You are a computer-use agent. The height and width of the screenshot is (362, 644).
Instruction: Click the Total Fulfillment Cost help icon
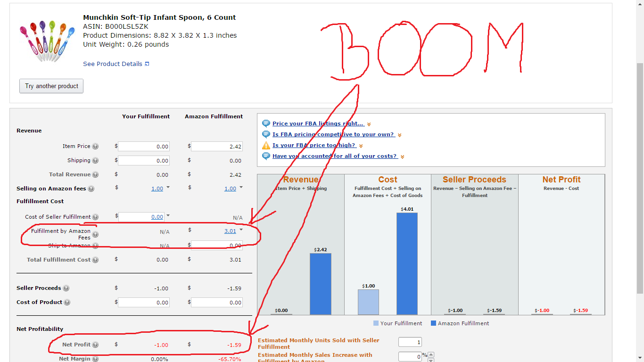tap(95, 260)
